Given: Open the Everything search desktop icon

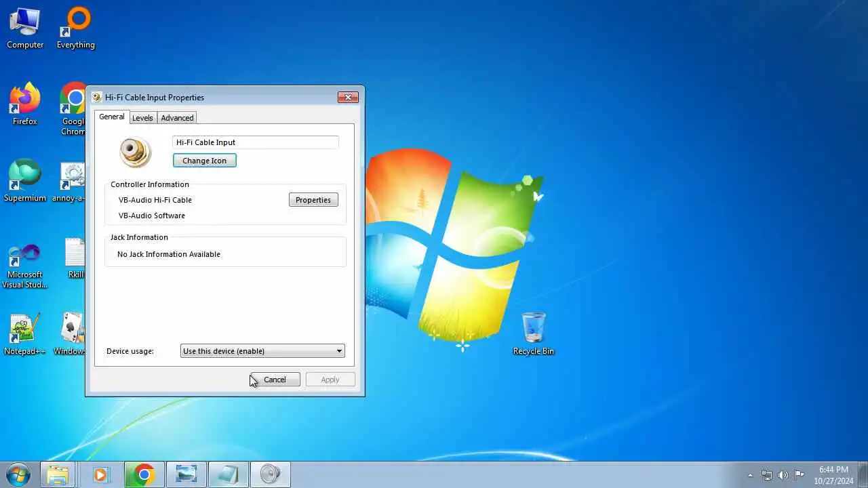Looking at the screenshot, I should pos(75,28).
